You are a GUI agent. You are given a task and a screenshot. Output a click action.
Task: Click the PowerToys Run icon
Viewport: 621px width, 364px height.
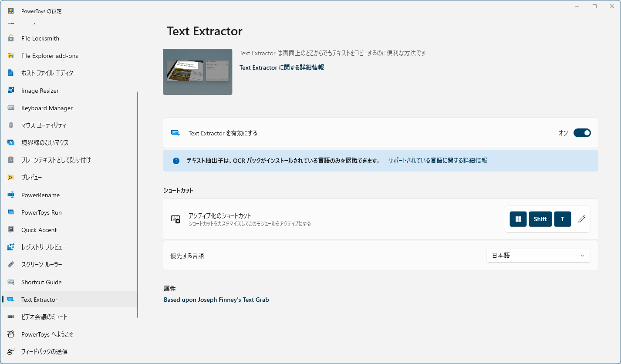[11, 212]
